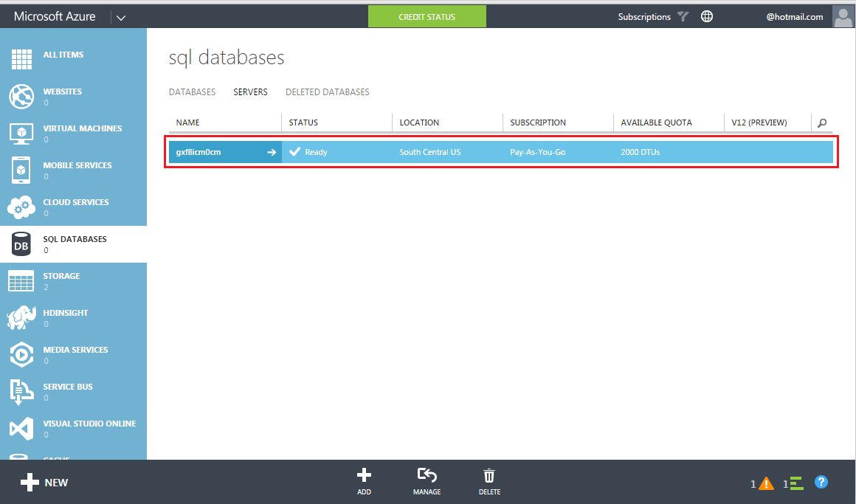Screen dimensions: 856x504
Task: Switch to the Deleted Databases tab
Action: click(x=327, y=92)
